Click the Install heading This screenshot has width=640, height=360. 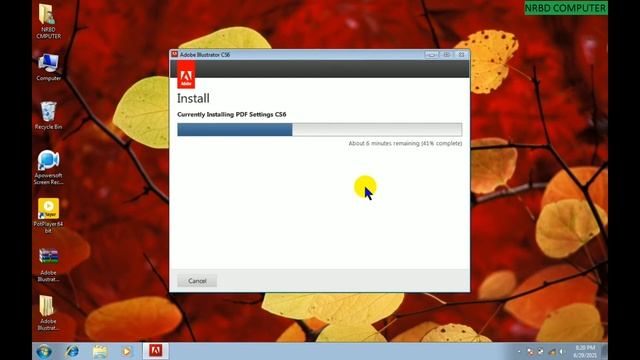point(193,98)
